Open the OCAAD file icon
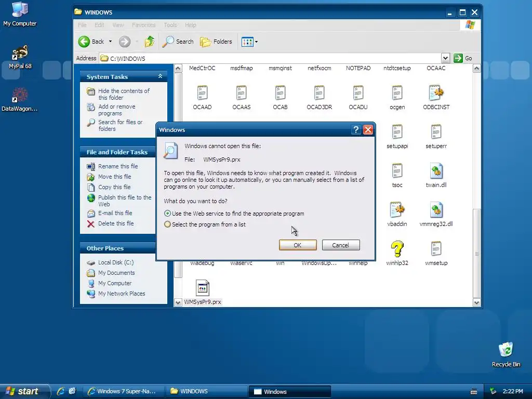The height and width of the screenshot is (399, 532). coord(202,93)
